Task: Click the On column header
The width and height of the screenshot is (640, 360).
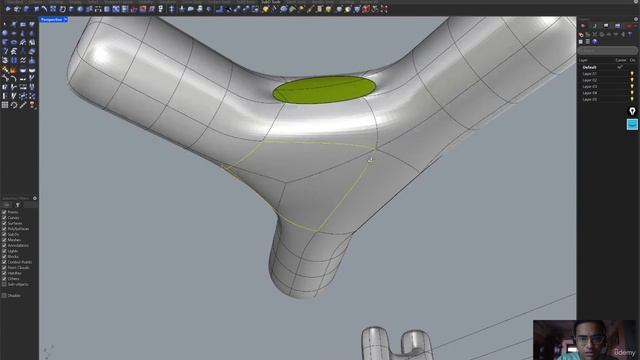Action: tap(632, 60)
